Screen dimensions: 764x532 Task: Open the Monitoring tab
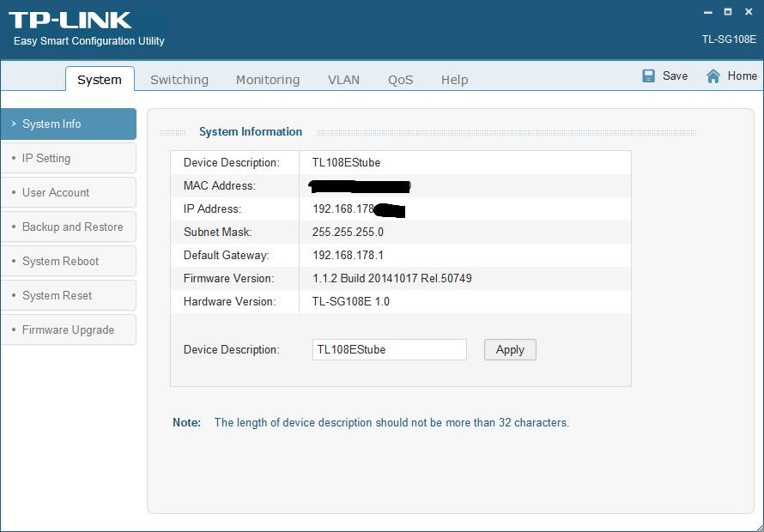(268, 80)
